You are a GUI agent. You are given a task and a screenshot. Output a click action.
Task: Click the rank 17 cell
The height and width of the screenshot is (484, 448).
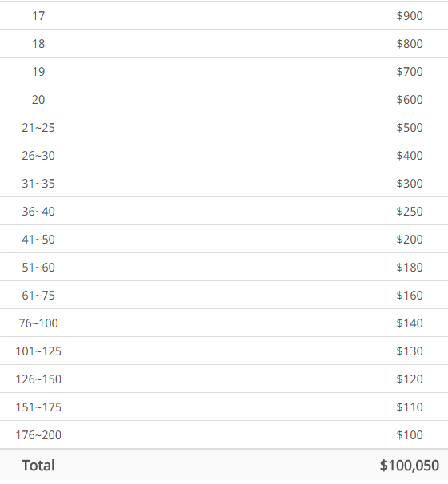pos(38,15)
